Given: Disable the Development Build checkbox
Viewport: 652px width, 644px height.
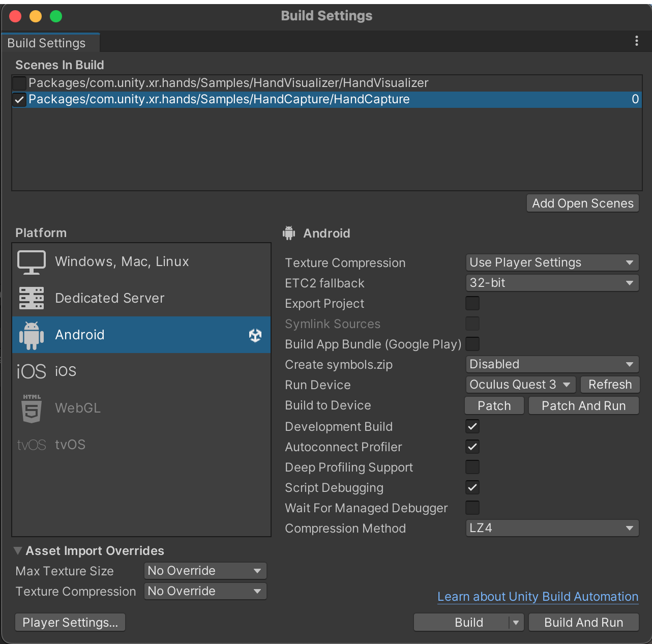Looking at the screenshot, I should (x=472, y=426).
